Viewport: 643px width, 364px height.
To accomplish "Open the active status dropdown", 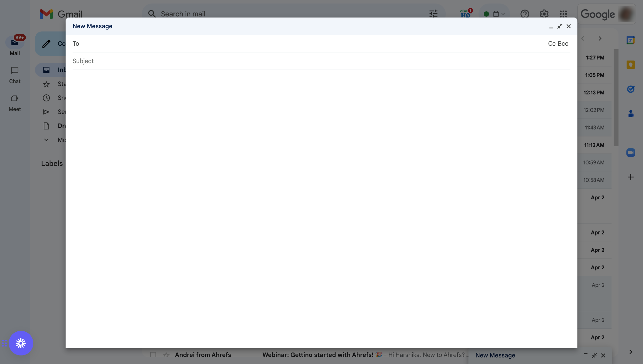I will (x=494, y=14).
